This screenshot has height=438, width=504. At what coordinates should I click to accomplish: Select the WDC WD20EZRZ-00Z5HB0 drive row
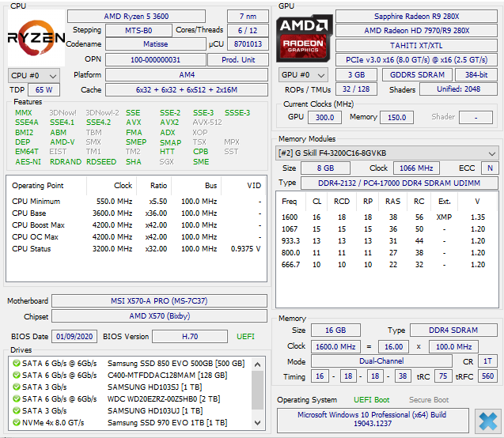pyautogui.click(x=130, y=398)
